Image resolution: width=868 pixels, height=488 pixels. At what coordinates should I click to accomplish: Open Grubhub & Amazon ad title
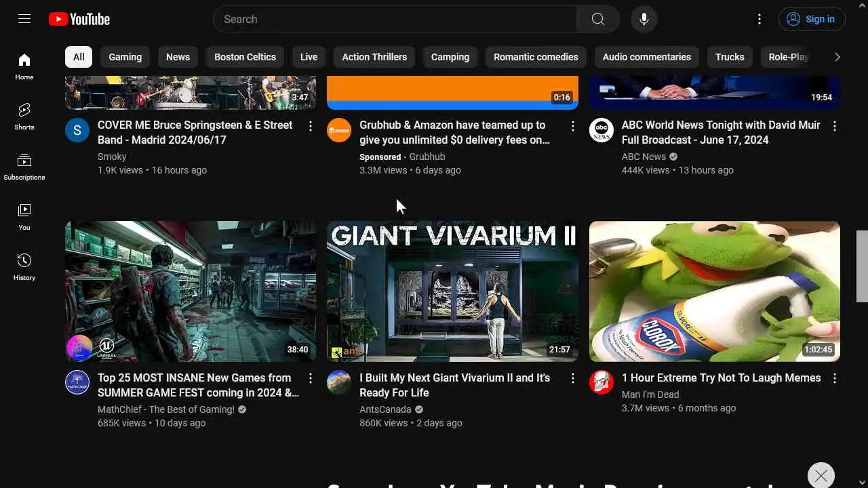coord(454,132)
